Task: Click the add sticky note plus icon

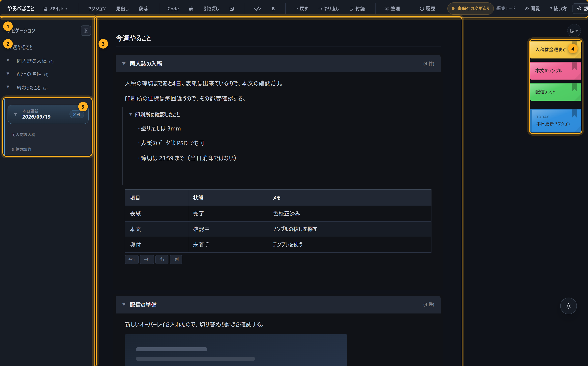Action: [574, 31]
